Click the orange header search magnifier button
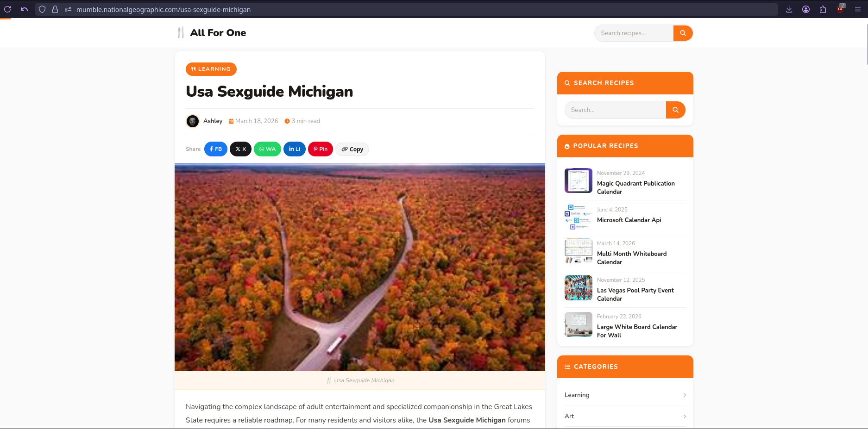Screen dimensions: 868x429 [683, 33]
